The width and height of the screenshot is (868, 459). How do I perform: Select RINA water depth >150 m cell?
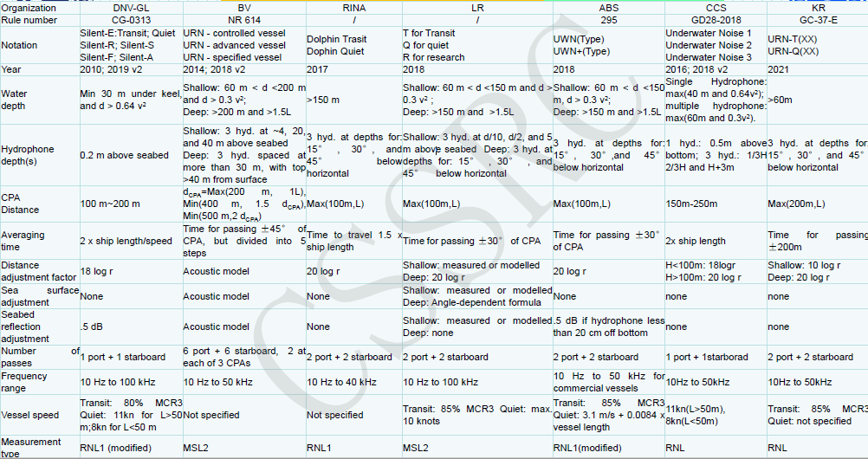[x=354, y=100]
